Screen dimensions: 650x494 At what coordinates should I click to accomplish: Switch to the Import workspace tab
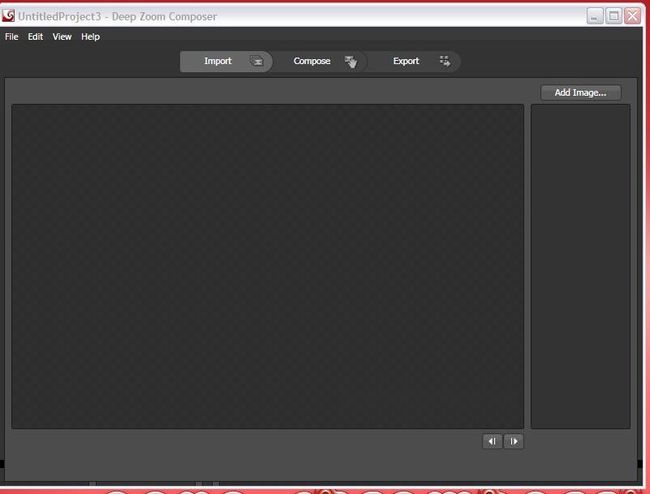pyautogui.click(x=226, y=61)
